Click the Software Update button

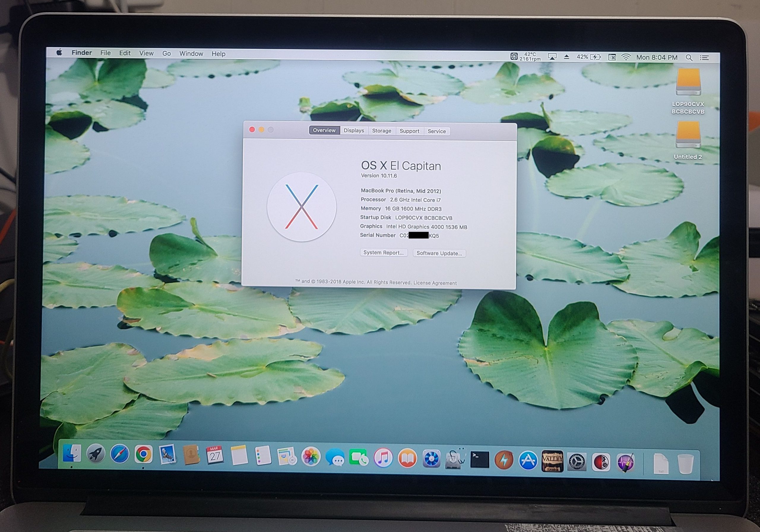point(439,253)
